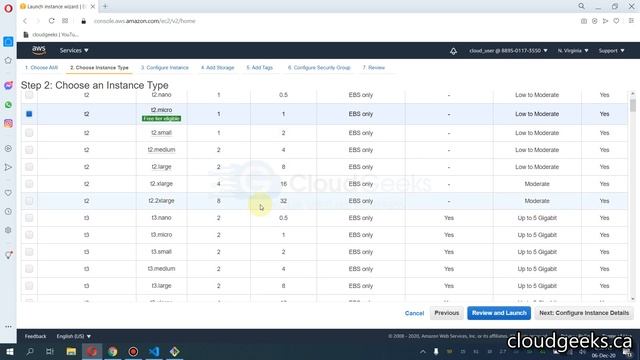Open sidebar history clock icon
640x360 pixels.
pyautogui.click(x=8, y=211)
